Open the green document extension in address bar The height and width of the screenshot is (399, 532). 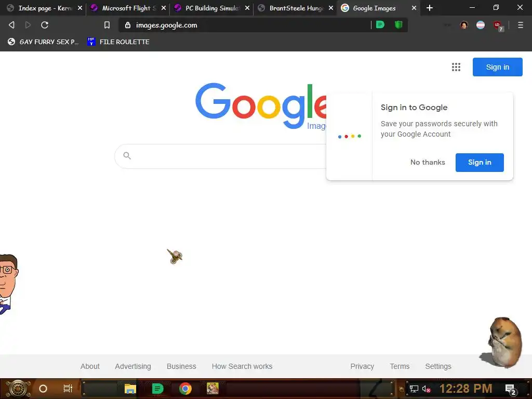pyautogui.click(x=380, y=24)
